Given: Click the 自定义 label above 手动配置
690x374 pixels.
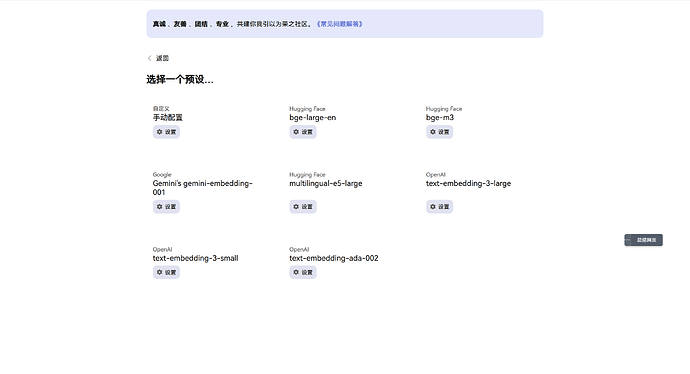Looking at the screenshot, I should tap(161, 109).
